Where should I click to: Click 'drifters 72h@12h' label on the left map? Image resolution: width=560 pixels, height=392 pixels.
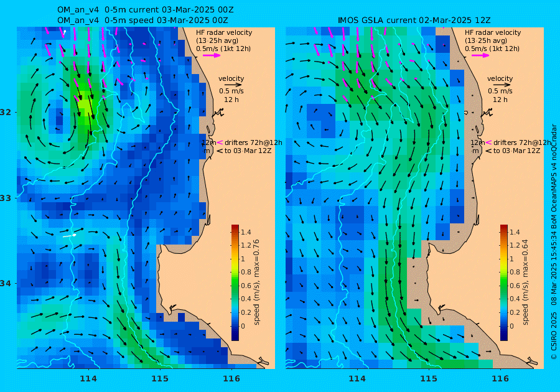click(x=253, y=142)
